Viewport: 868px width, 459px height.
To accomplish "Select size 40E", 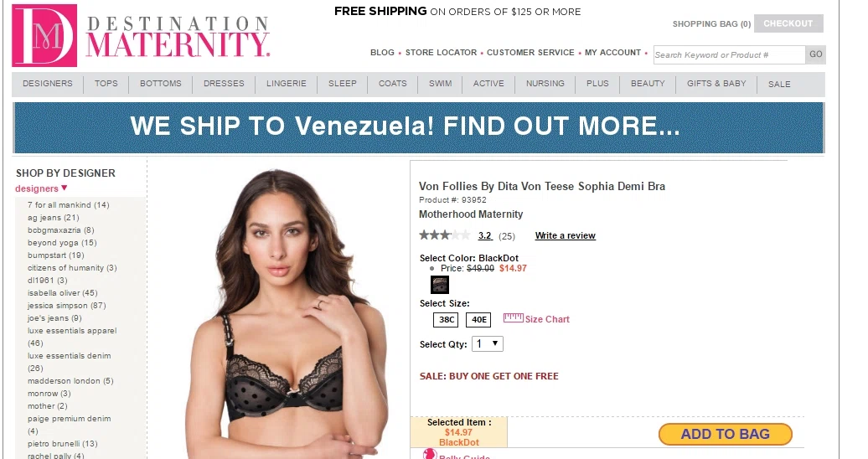I will [x=479, y=319].
